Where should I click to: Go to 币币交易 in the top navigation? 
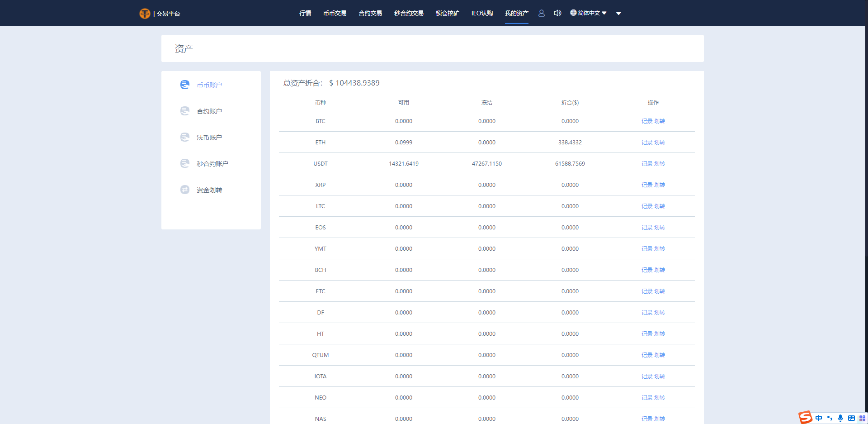(x=335, y=13)
